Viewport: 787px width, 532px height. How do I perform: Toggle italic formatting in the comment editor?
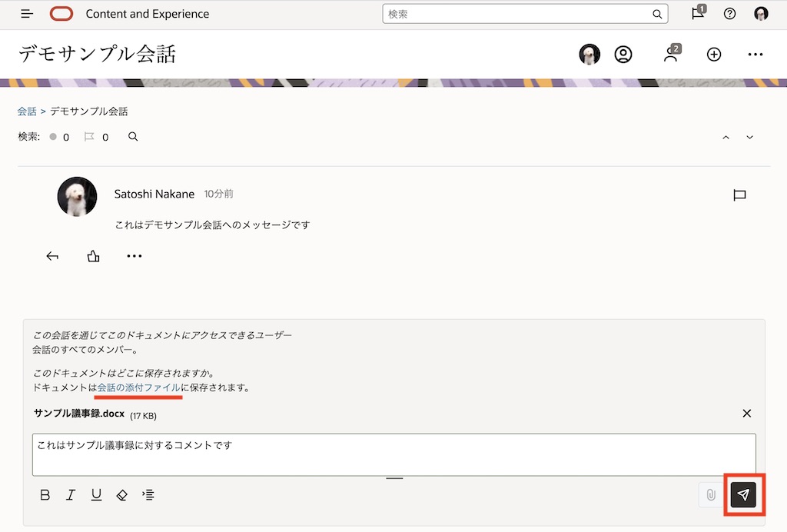pos(70,495)
